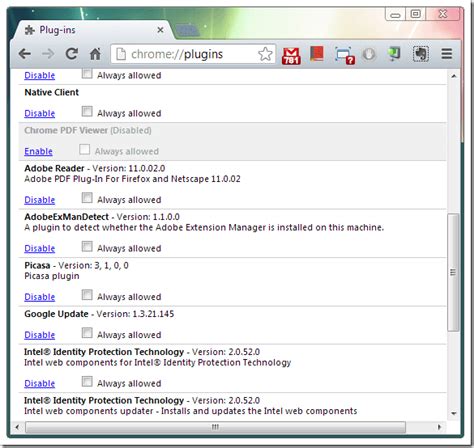Click the vertical scrollbar up arrow
The height and width of the screenshot is (448, 474).
[454, 76]
